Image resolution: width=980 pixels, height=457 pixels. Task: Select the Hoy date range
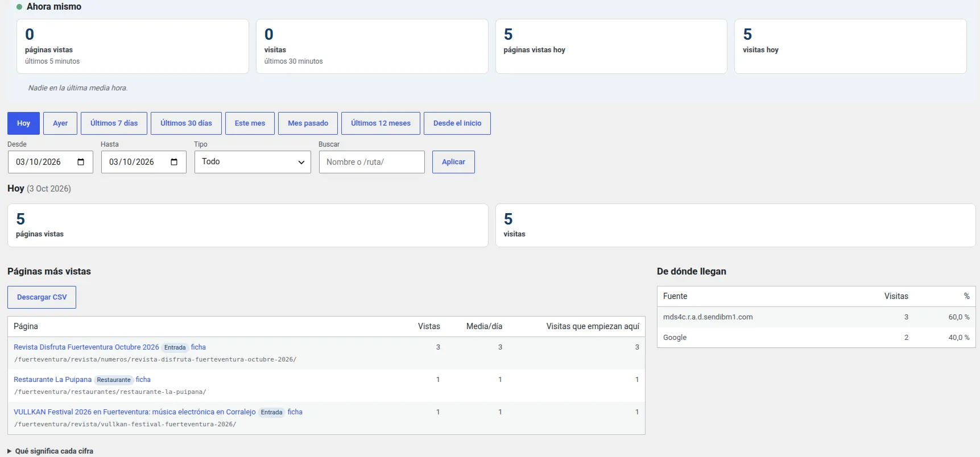pos(23,123)
